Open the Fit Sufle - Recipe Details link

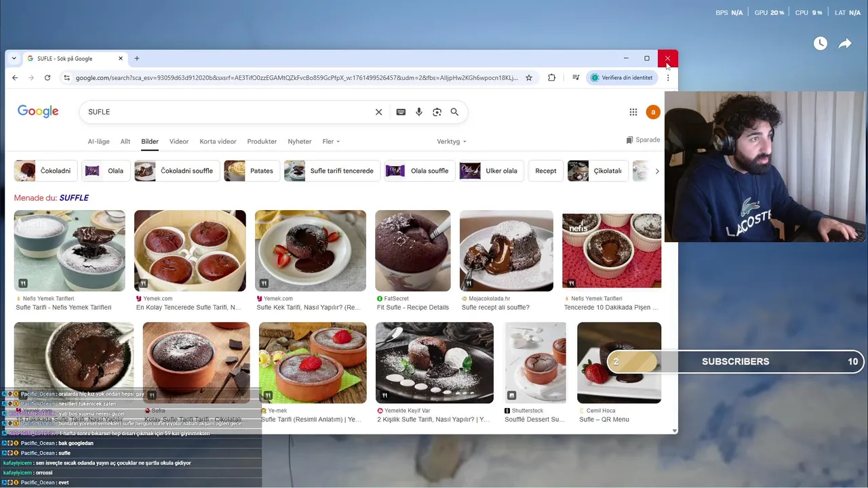[413, 308]
